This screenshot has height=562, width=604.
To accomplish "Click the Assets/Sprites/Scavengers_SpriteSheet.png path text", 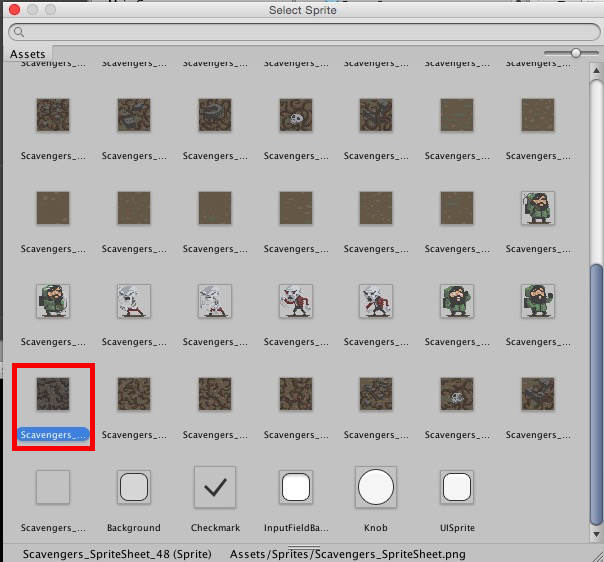I will [x=347, y=554].
